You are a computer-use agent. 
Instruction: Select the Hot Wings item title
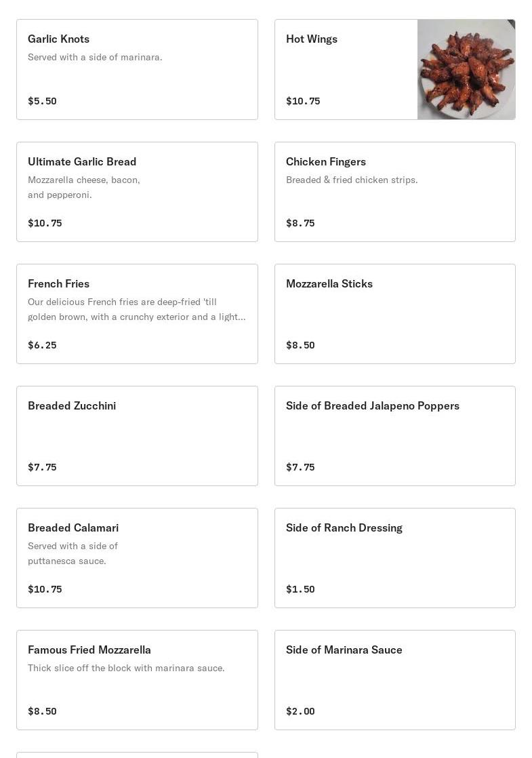point(312,39)
